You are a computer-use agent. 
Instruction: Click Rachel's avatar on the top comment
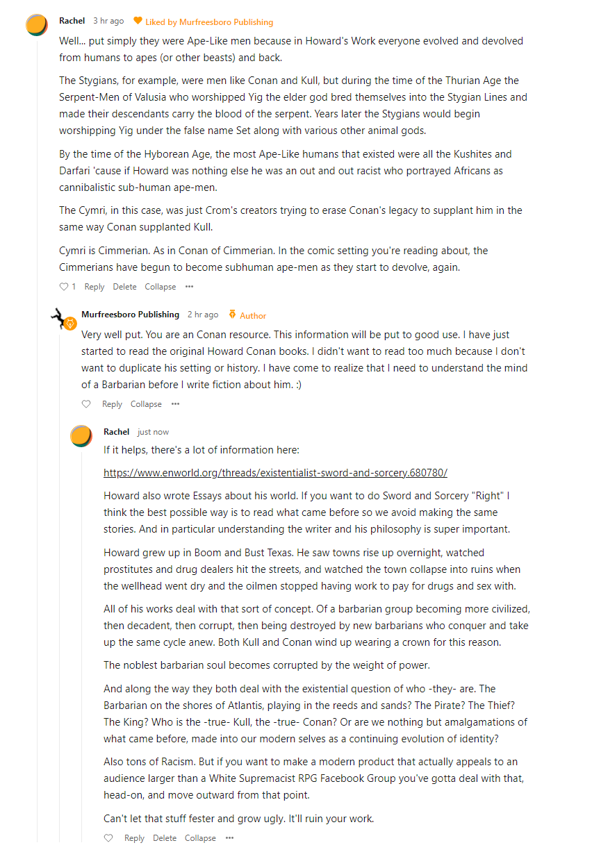37,25
